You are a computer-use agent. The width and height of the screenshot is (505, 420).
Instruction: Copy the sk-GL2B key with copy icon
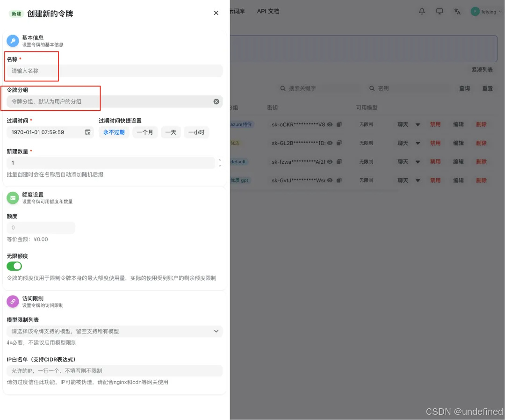[x=339, y=143]
